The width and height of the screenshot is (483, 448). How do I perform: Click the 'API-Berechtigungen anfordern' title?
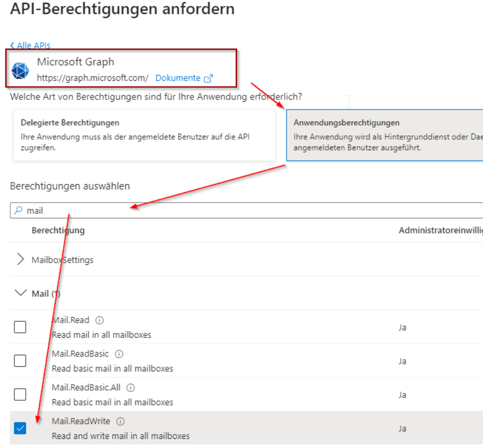click(x=122, y=9)
